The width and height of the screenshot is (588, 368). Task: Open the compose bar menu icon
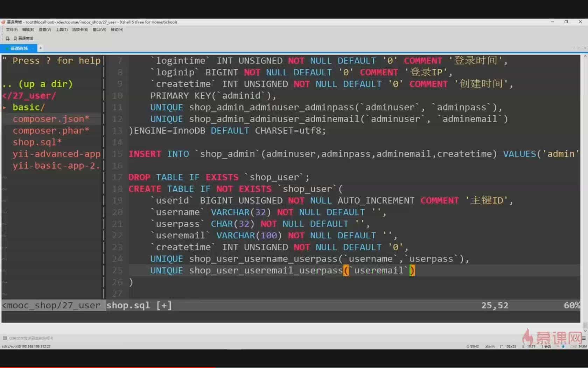coord(584,338)
